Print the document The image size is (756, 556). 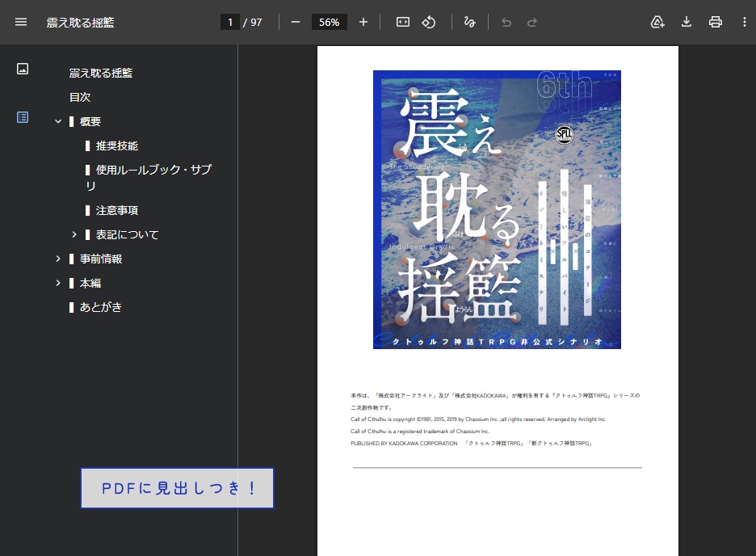716,22
